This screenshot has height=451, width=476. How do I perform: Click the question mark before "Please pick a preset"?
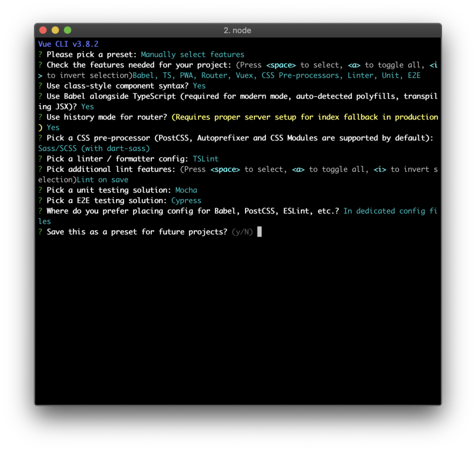40,55
